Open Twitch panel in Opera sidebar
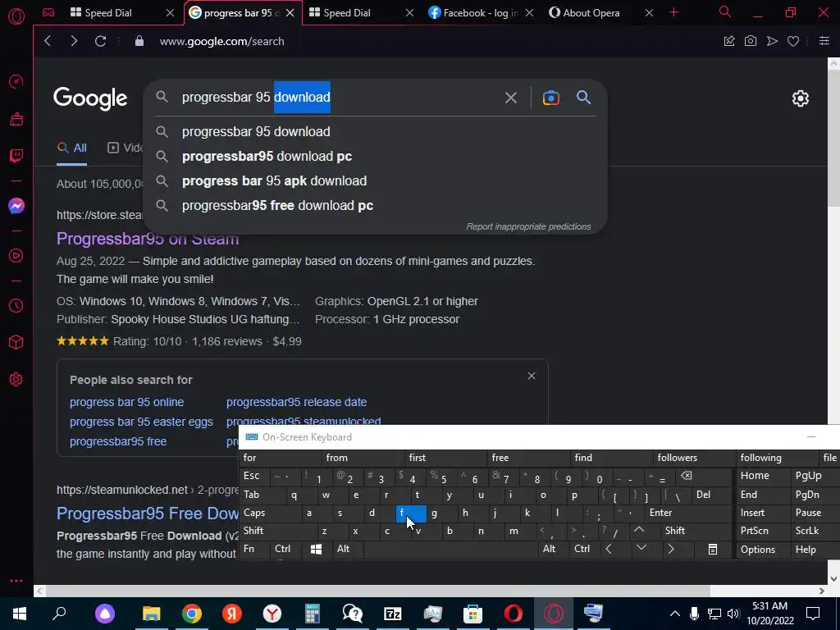This screenshot has width=840, height=630. click(x=16, y=156)
